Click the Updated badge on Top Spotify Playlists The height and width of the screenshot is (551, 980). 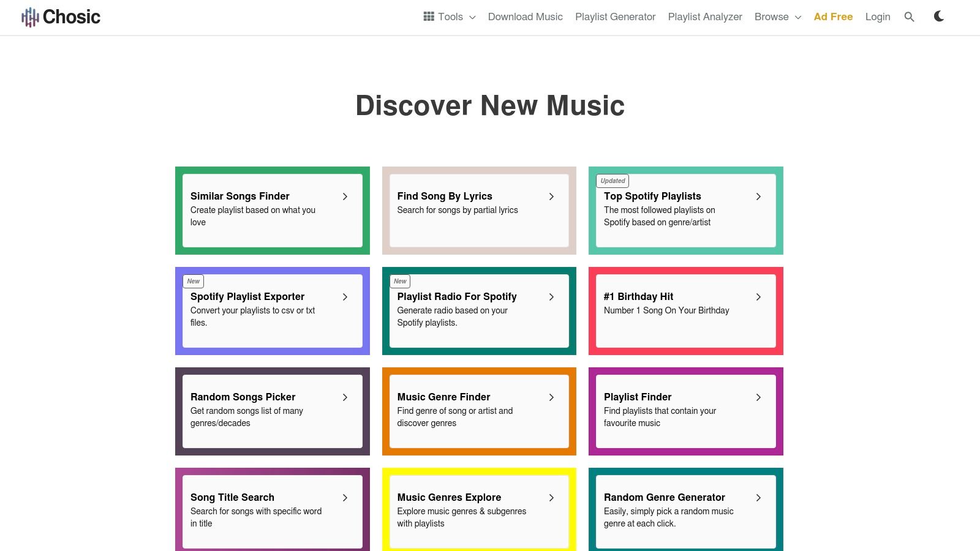pos(612,181)
